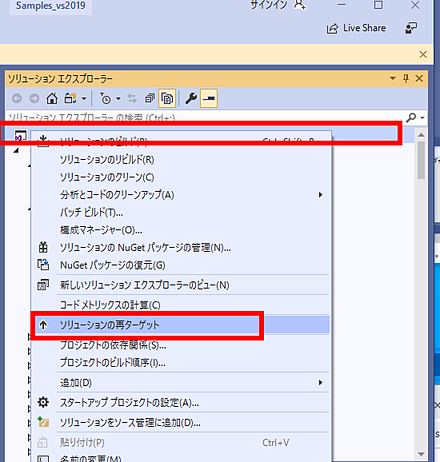Toggle the Show All Files button
Screen dimensions: 440x462
167,98
